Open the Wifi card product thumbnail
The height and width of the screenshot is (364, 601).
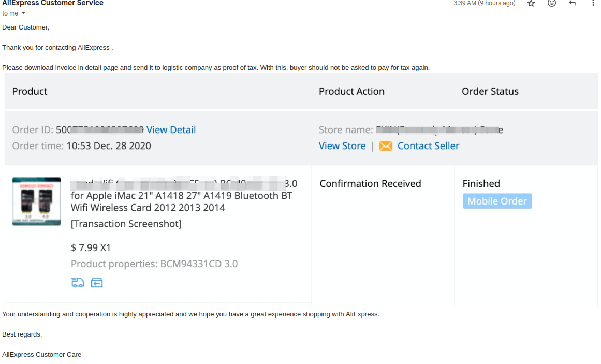coord(36,201)
